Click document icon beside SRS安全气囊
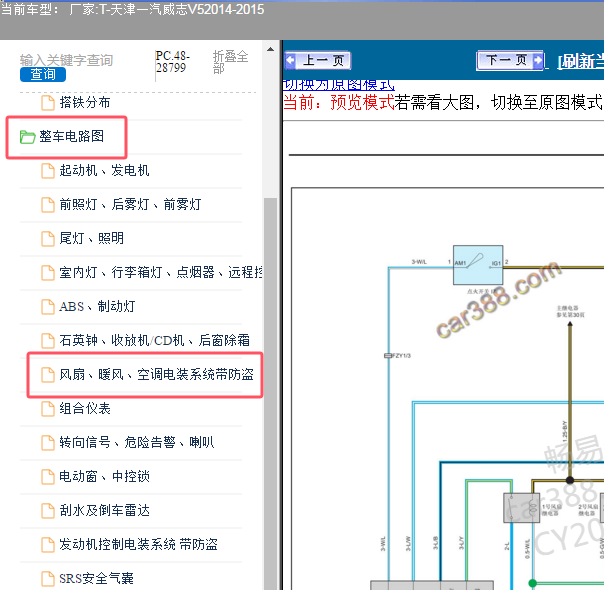The height and width of the screenshot is (590, 604). 48,578
